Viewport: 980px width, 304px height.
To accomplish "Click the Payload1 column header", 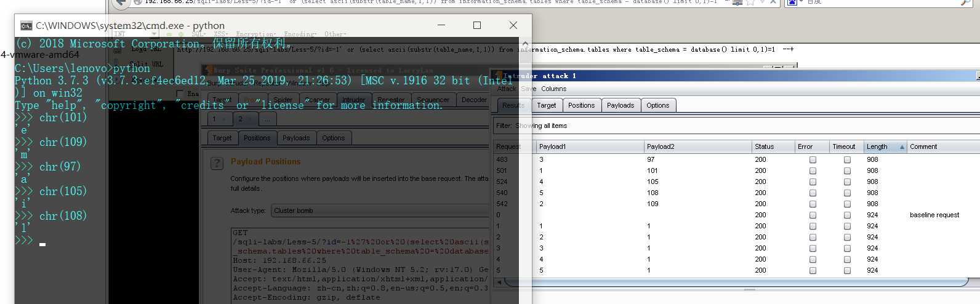I will pos(590,146).
